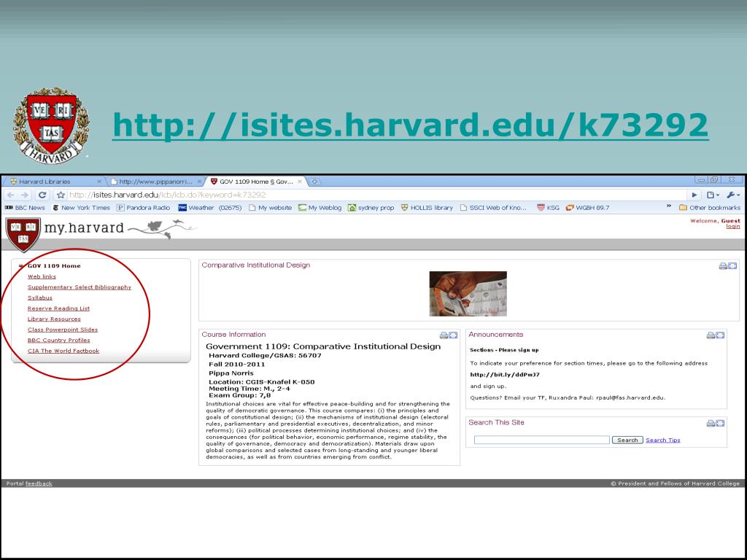Open the wrench tools menu
Viewport: 747px width, 560px height.
[733, 195]
